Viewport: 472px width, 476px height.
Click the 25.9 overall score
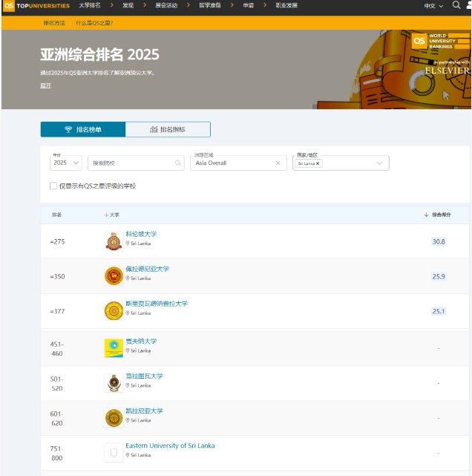[x=439, y=276]
